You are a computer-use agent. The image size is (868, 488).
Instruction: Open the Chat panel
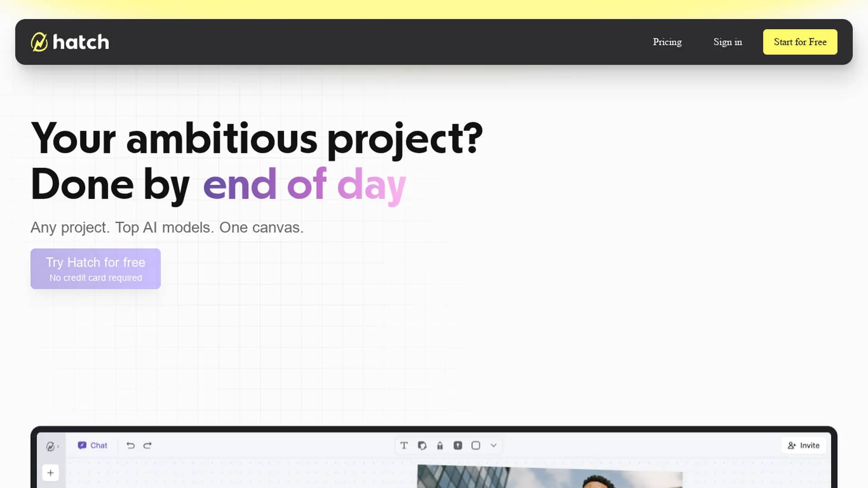[92, 446]
